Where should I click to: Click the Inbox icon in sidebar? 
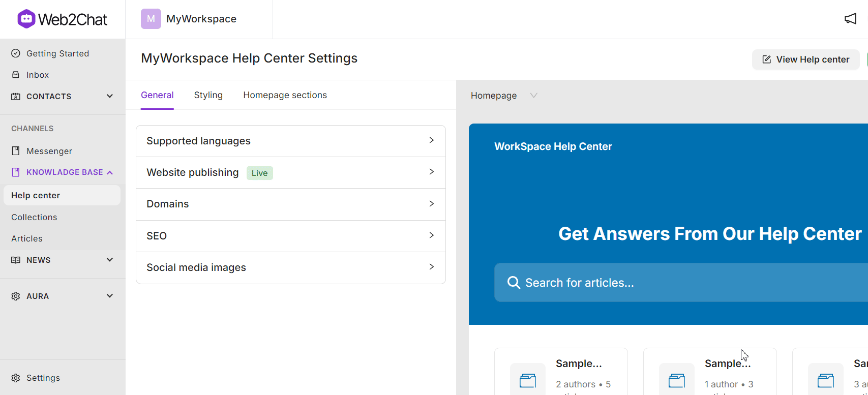16,75
